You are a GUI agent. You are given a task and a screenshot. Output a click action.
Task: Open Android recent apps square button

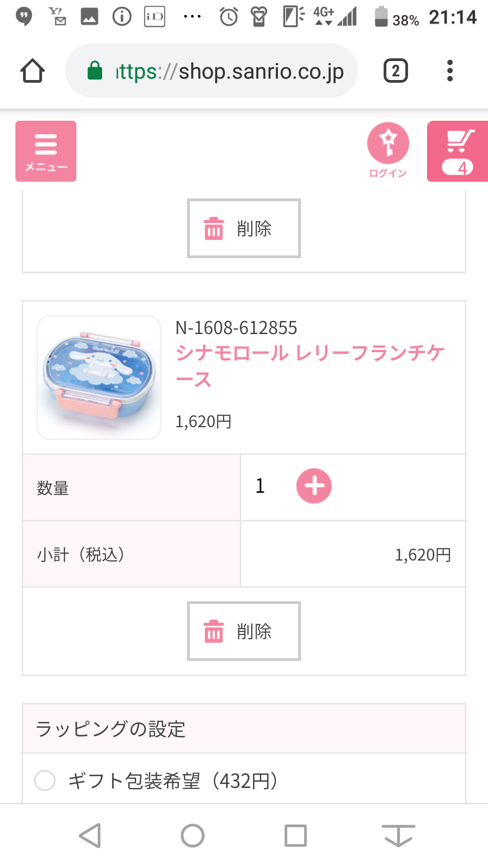point(296,835)
